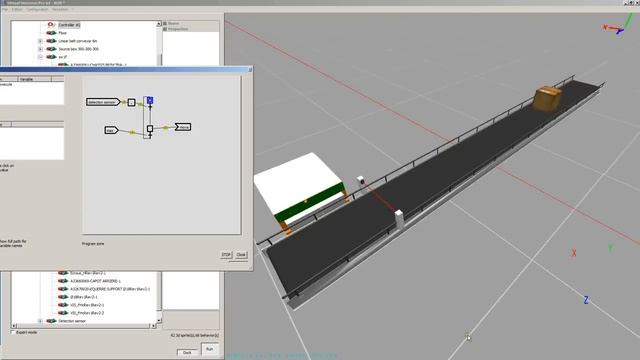Select the detection sensor post in the 3D view
Viewport: 640px width, 360px height.
399,219
